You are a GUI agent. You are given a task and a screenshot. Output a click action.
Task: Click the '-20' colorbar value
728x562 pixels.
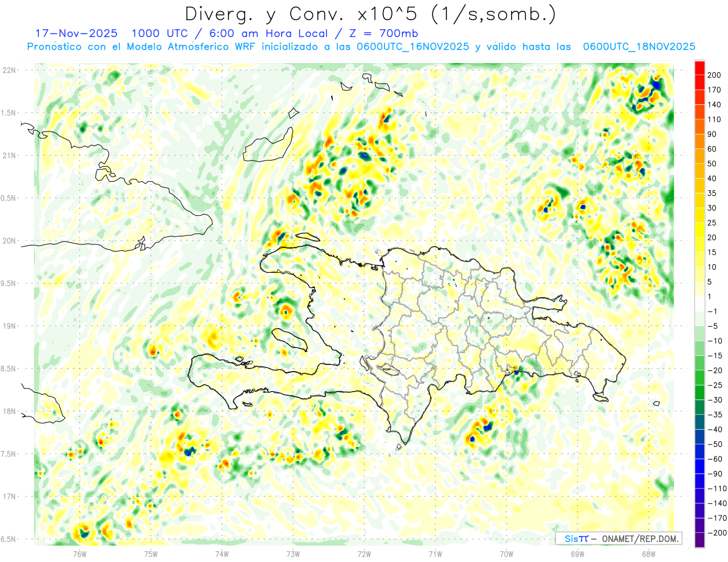[x=714, y=370]
